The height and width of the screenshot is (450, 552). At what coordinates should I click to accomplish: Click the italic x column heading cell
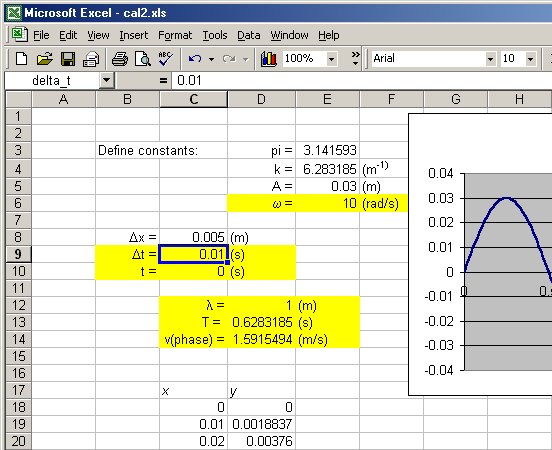(x=193, y=390)
